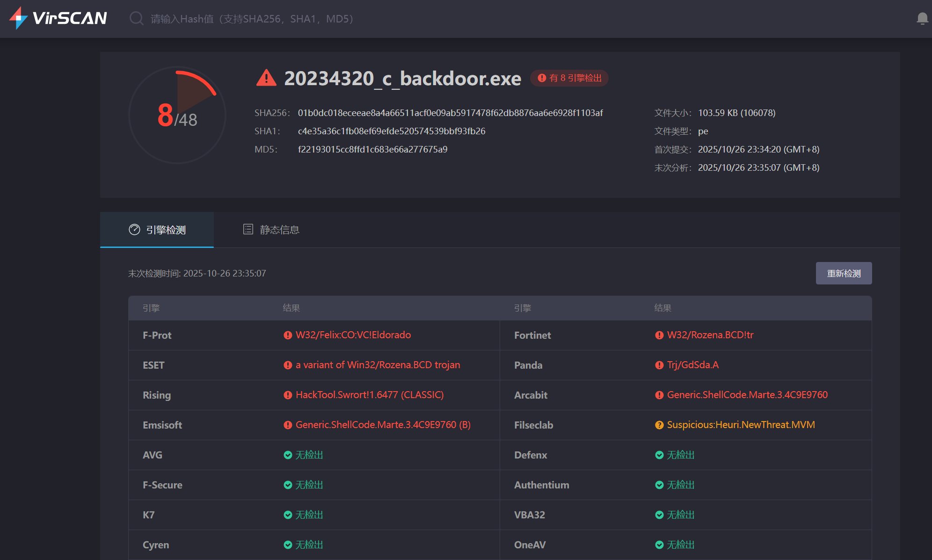Click the red warning triangle icon
Screen dimensions: 932x560
tap(267, 78)
